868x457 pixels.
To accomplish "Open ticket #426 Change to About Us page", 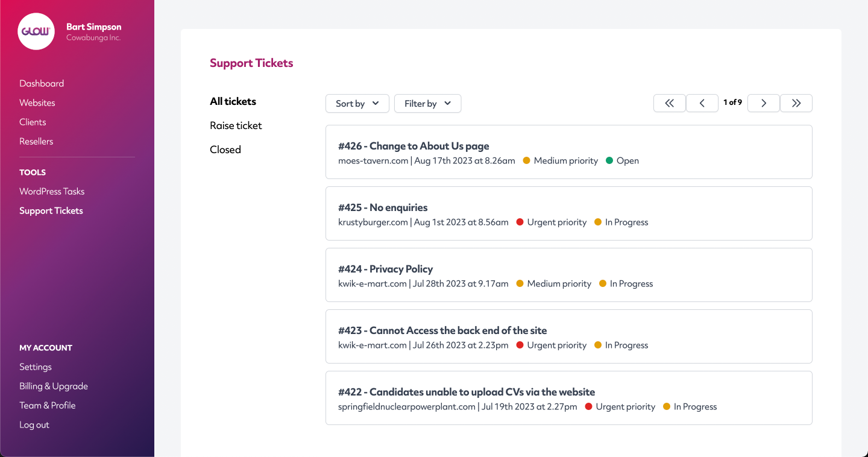I will 414,146.
